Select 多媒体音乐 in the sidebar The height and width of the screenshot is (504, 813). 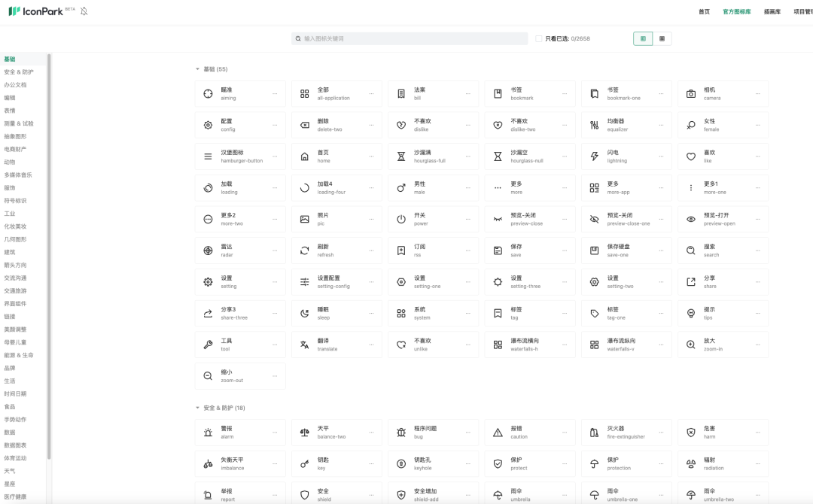point(18,175)
